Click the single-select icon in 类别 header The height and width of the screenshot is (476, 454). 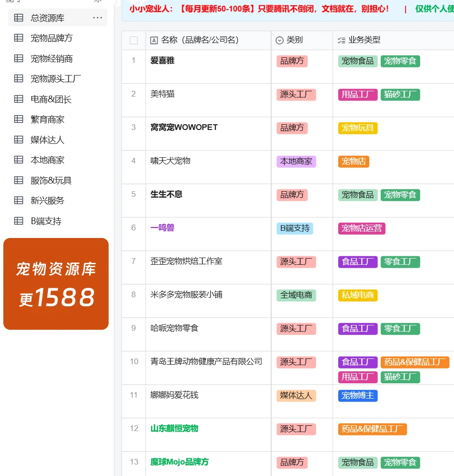[x=279, y=40]
